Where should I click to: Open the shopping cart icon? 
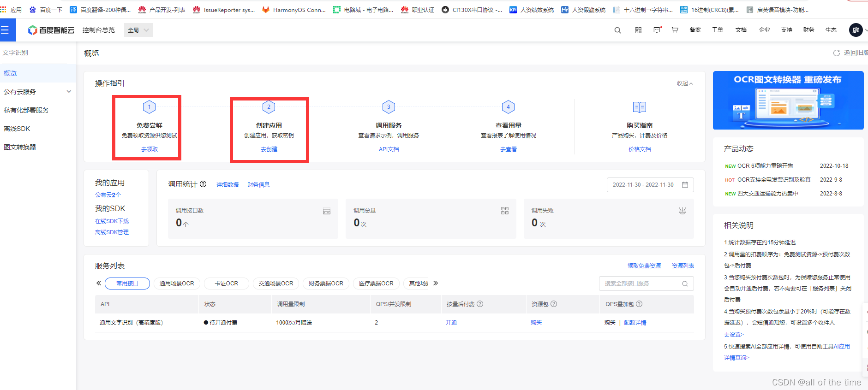point(675,30)
